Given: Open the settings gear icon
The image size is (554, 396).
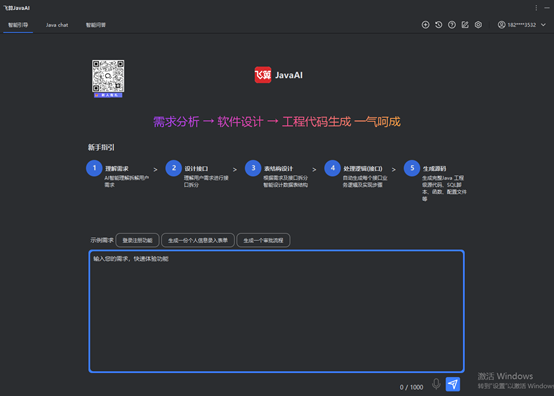Looking at the screenshot, I should [x=478, y=25].
